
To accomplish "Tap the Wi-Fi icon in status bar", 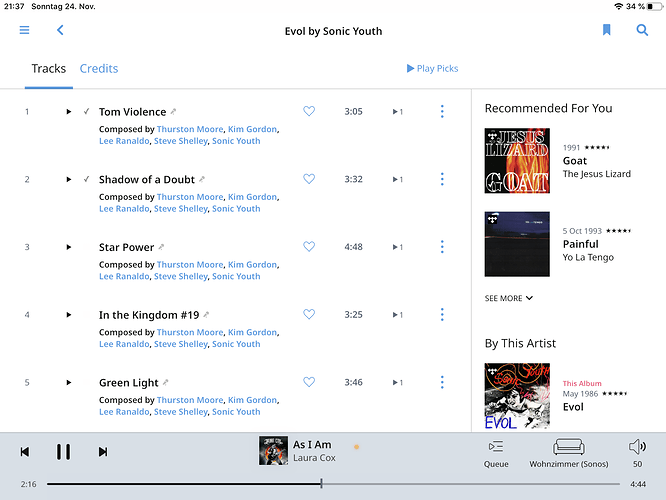I will click(x=618, y=6).
